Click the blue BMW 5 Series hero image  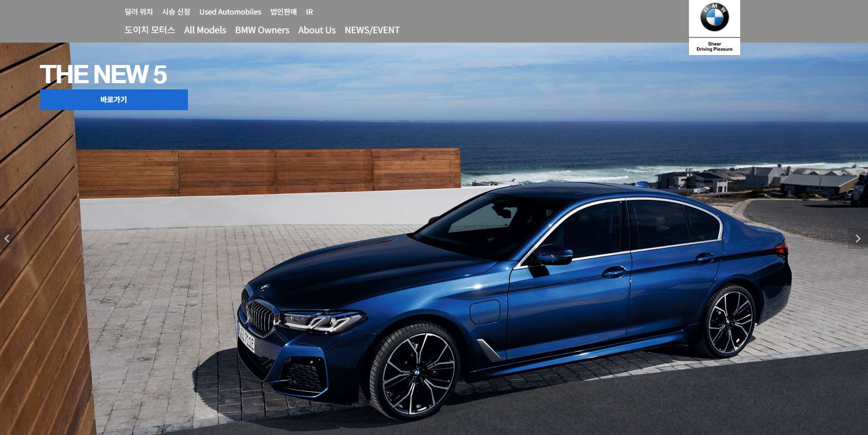(434, 239)
